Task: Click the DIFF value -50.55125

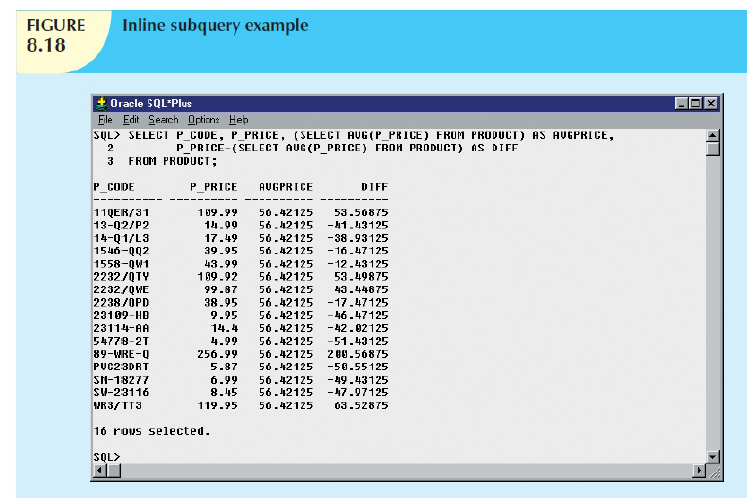Action: (357, 366)
